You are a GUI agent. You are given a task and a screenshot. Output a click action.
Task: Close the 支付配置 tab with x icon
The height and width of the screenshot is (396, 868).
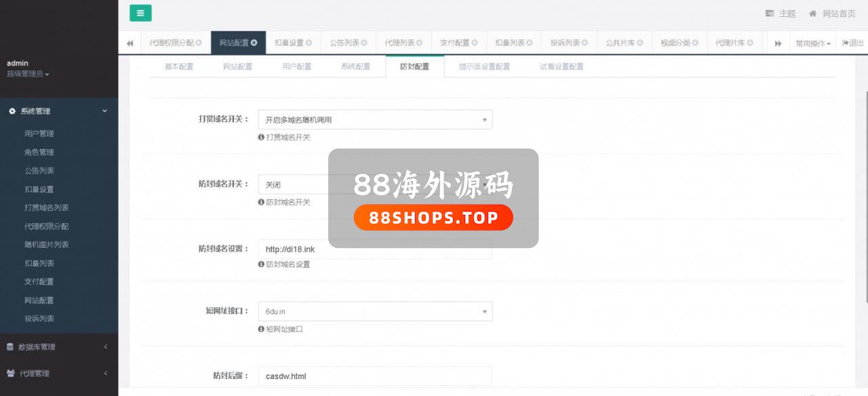(475, 43)
